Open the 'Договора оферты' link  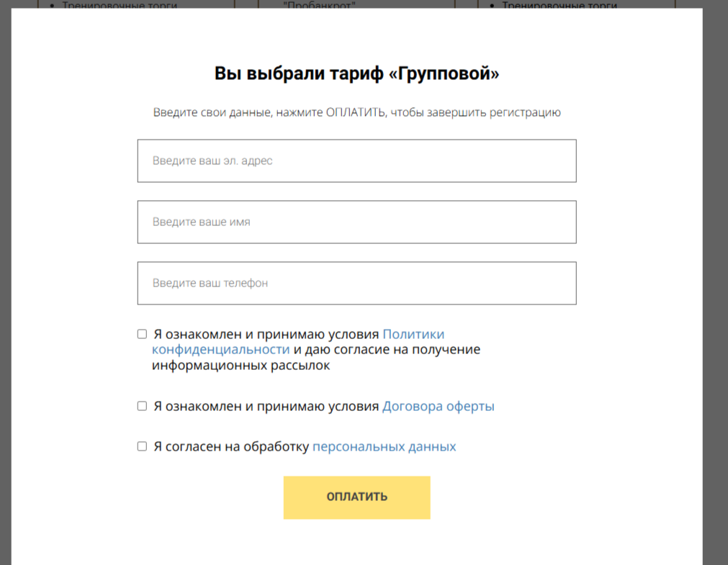point(438,406)
